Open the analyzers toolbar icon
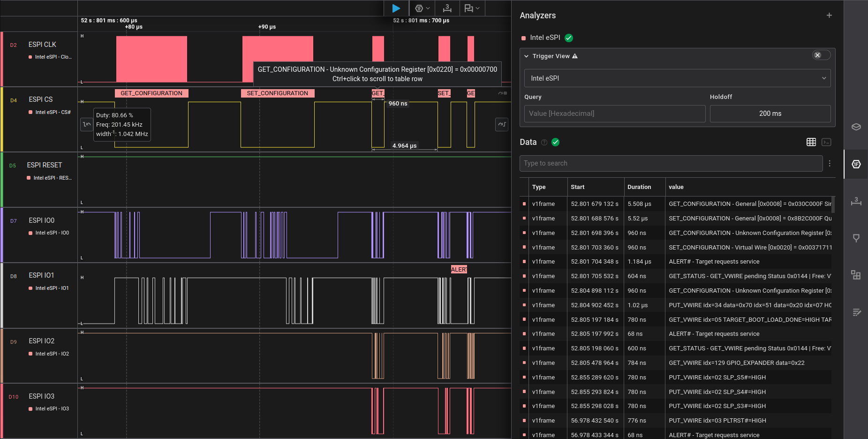This screenshot has width=868, height=439. tap(419, 8)
